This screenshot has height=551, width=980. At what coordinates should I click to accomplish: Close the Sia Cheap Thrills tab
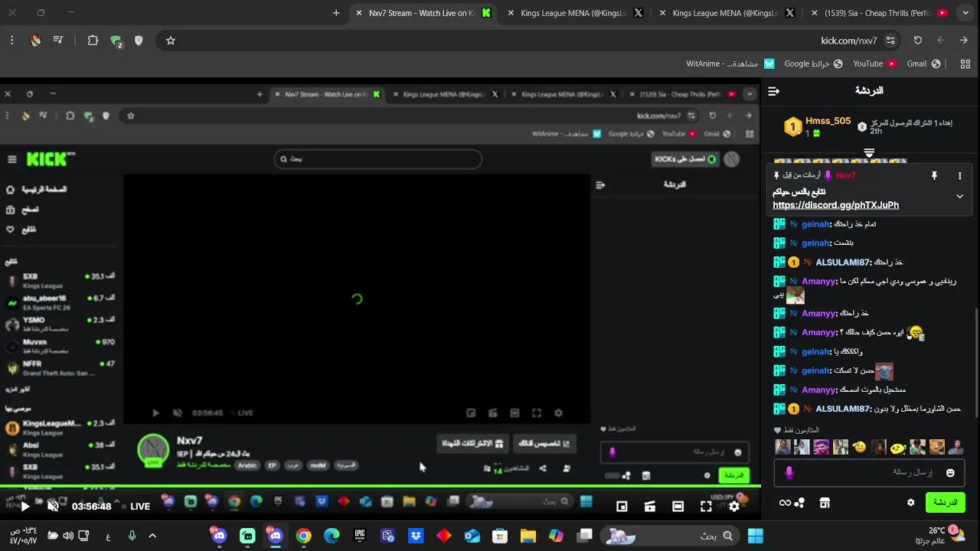tap(815, 13)
